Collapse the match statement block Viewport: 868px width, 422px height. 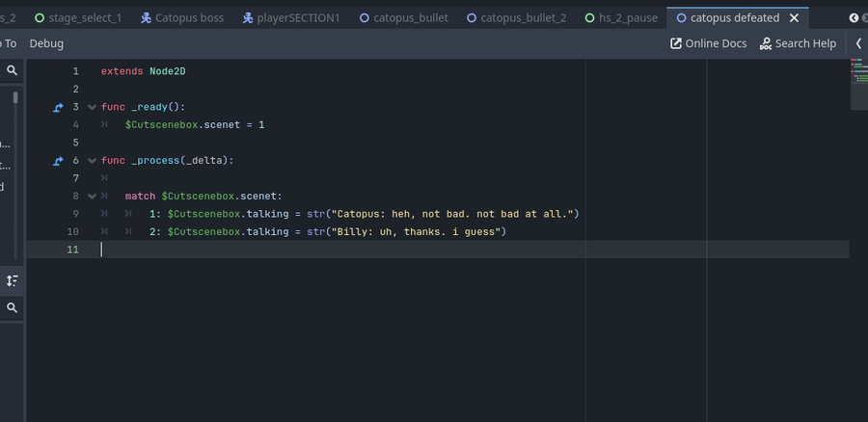(92, 197)
